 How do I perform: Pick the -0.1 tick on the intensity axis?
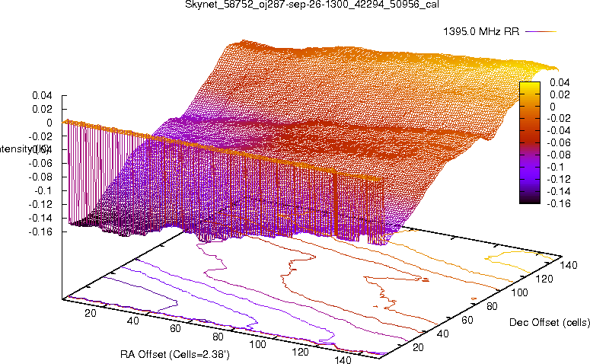[x=43, y=190]
